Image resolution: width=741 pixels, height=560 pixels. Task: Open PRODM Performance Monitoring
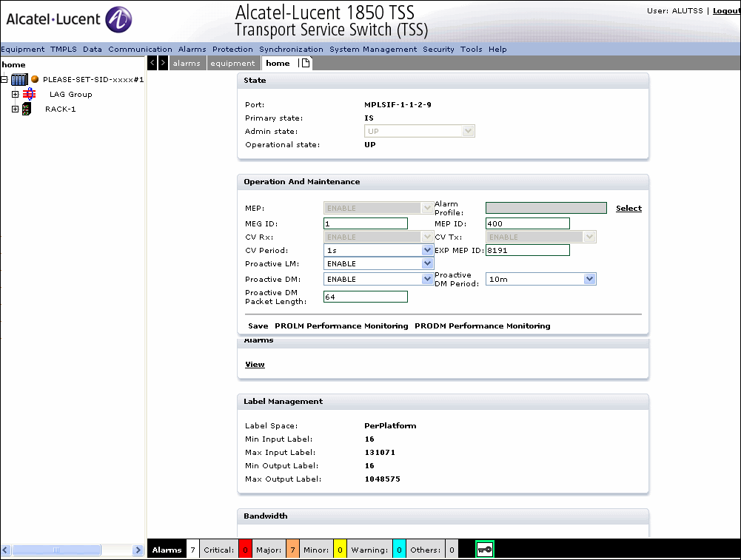[483, 325]
